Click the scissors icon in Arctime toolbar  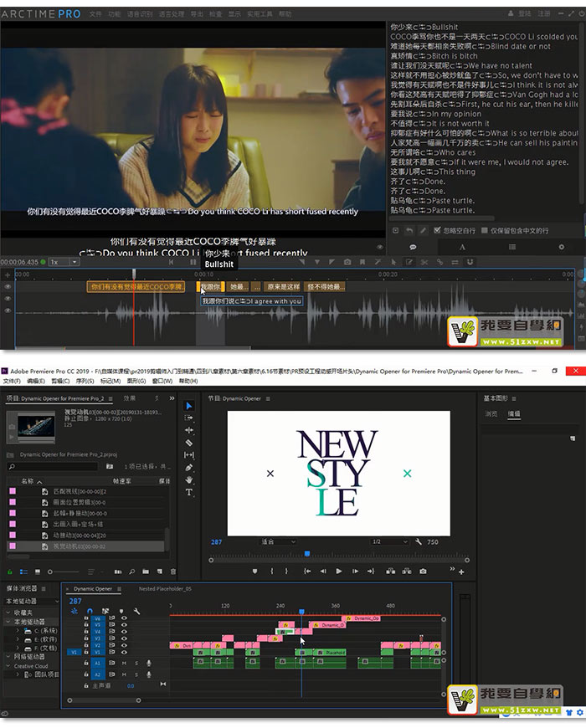424,262
